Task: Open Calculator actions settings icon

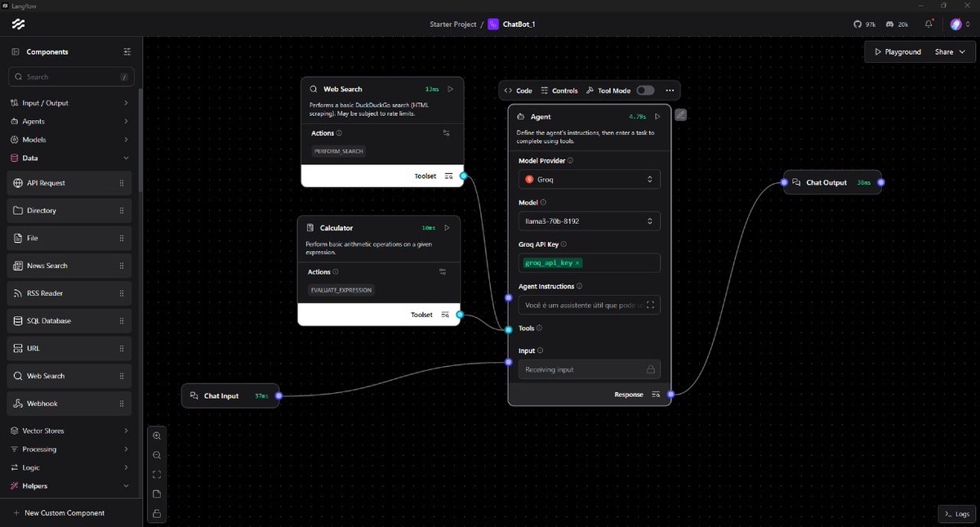Action: [443, 272]
